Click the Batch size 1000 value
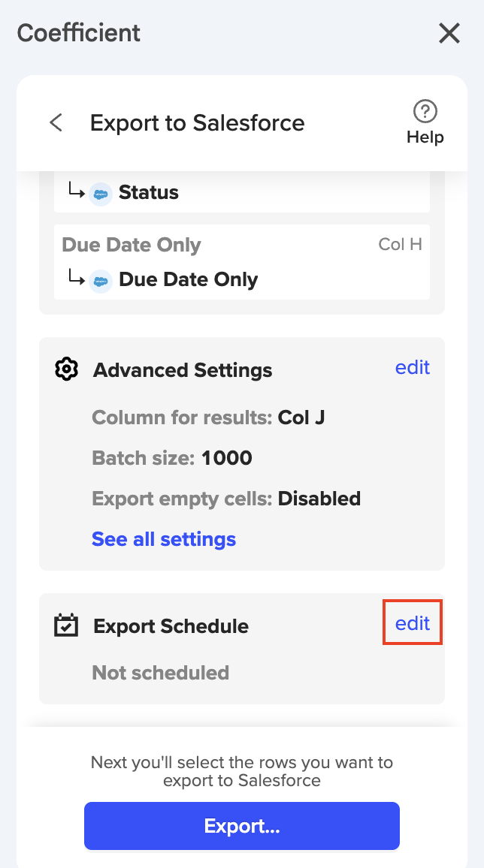 (227, 458)
